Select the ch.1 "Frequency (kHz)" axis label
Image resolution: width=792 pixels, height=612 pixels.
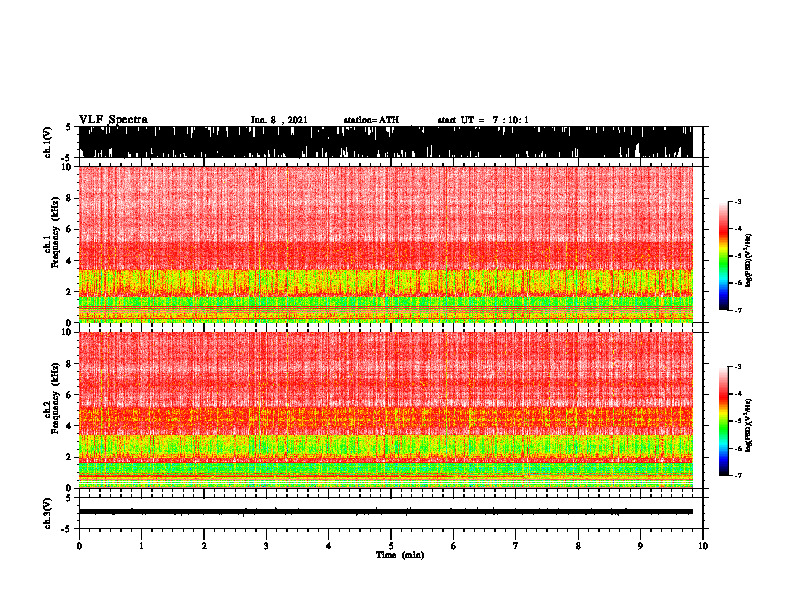pos(55,231)
